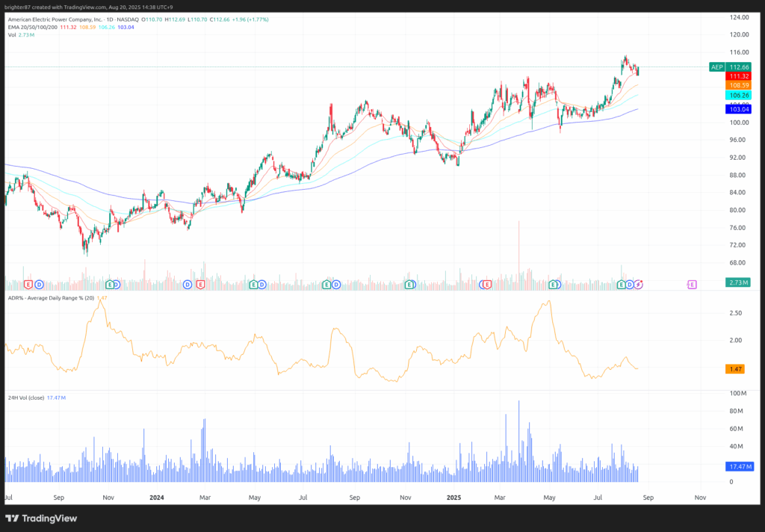Select the 2.73 M volume axis label

[738, 282]
